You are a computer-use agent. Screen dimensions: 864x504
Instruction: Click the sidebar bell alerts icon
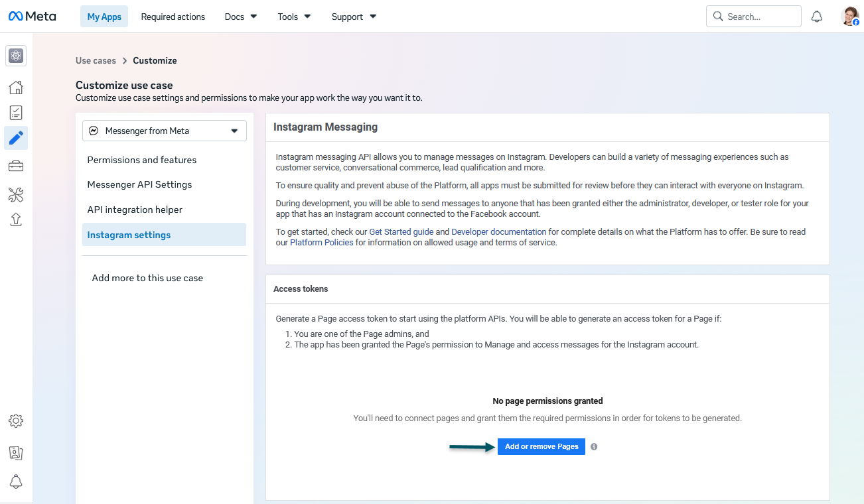16,482
